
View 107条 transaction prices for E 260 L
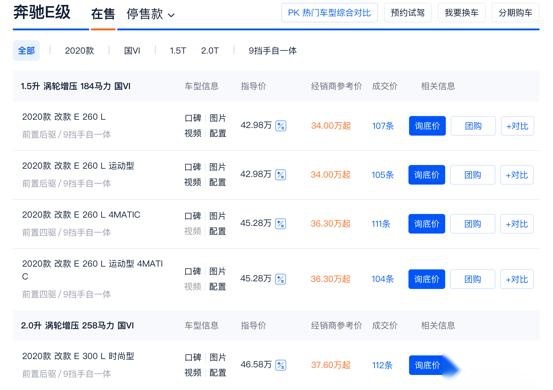tap(383, 126)
